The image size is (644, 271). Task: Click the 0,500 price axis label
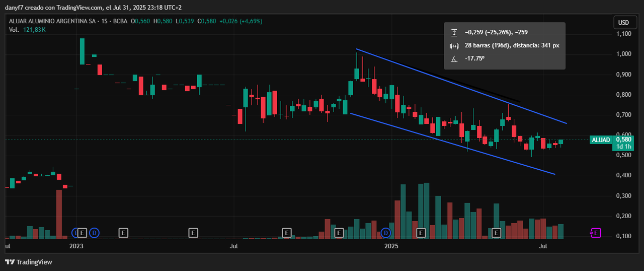[623, 155]
